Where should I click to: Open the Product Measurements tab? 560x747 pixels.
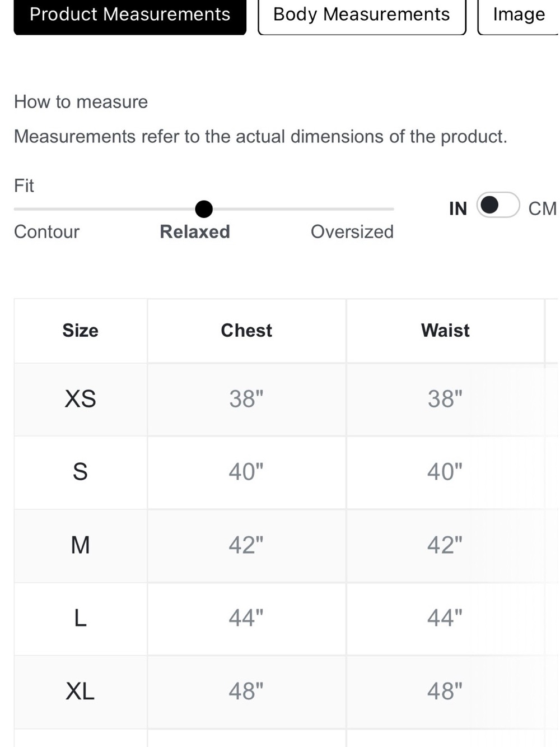point(130,15)
